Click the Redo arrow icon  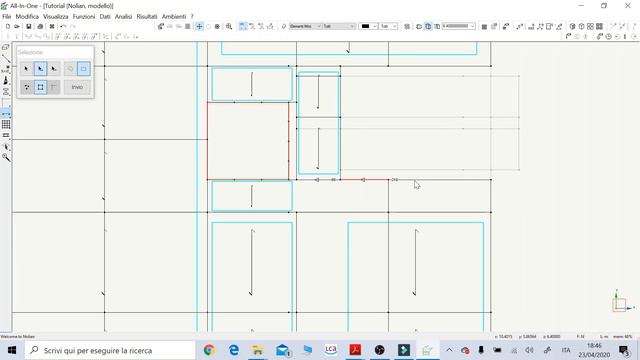[x=73, y=26]
